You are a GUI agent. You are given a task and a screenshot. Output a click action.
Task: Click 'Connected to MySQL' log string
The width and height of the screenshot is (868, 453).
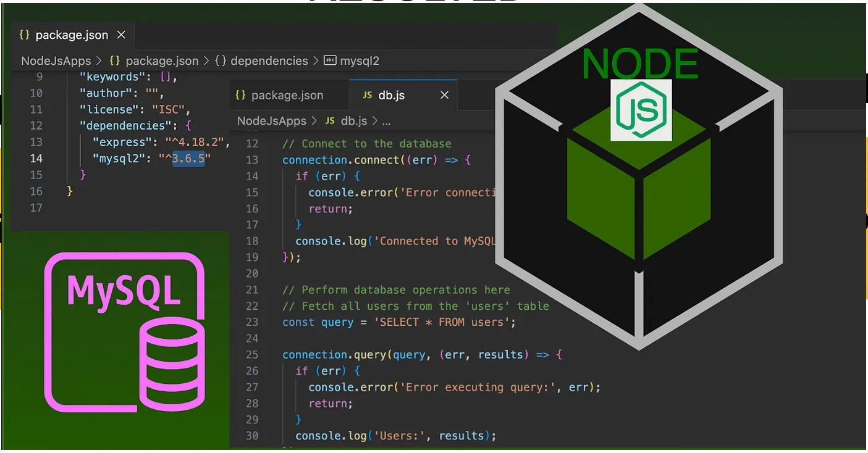(434, 241)
